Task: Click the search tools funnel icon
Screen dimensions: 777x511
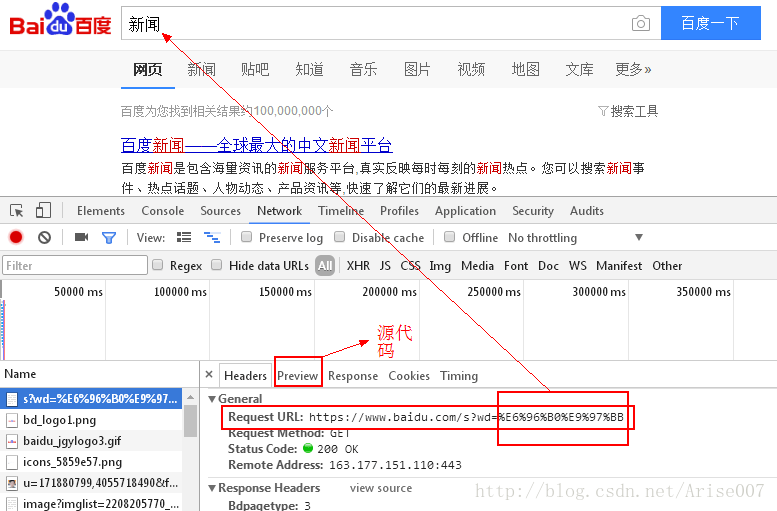Action: pos(603,111)
